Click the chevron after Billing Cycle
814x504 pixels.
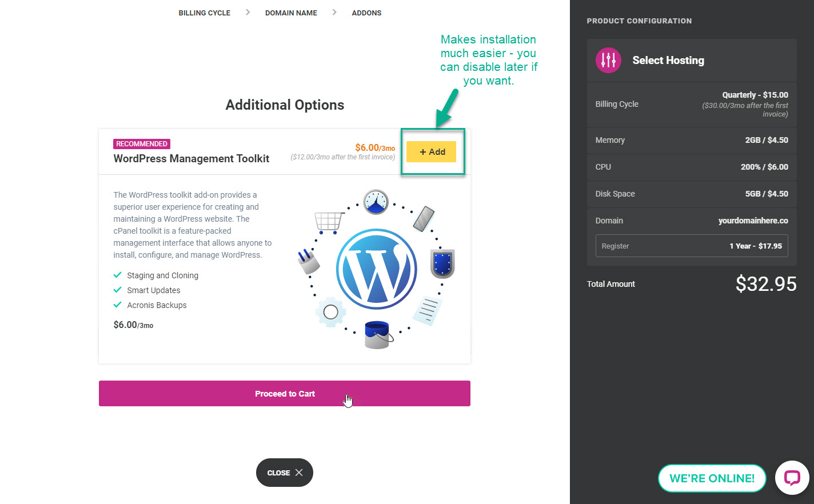[x=248, y=12]
